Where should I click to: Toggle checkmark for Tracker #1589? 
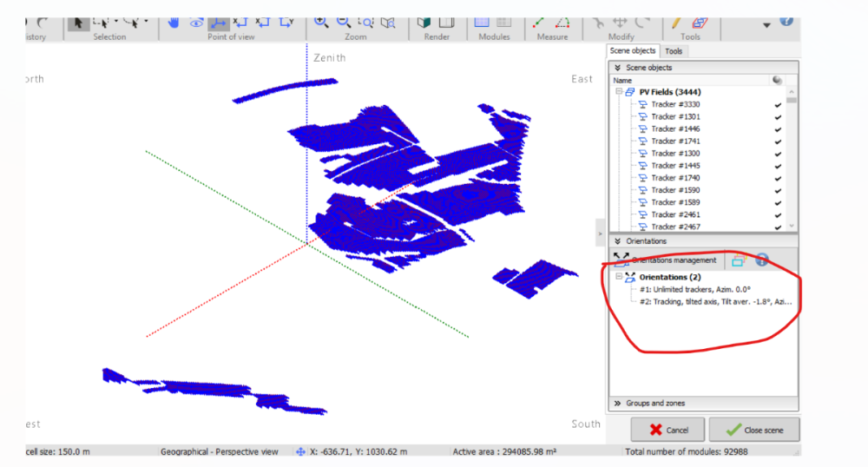coord(778,202)
